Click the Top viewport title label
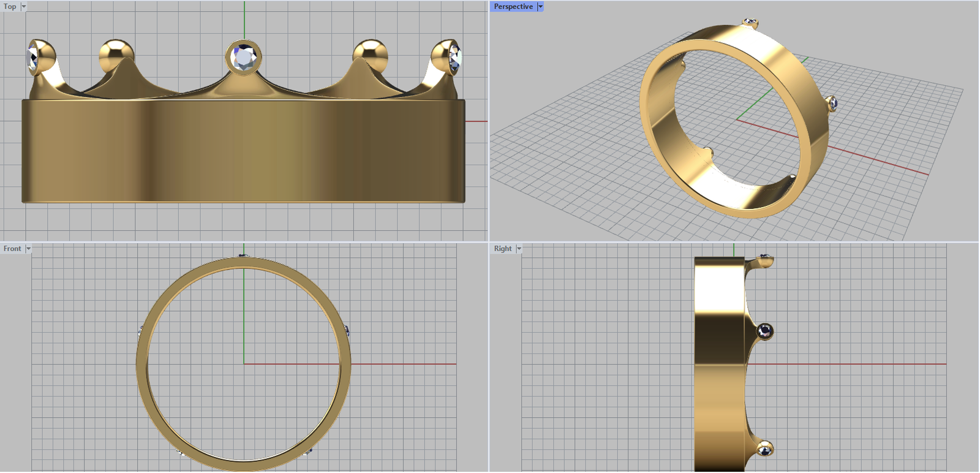980x473 pixels. (10, 7)
